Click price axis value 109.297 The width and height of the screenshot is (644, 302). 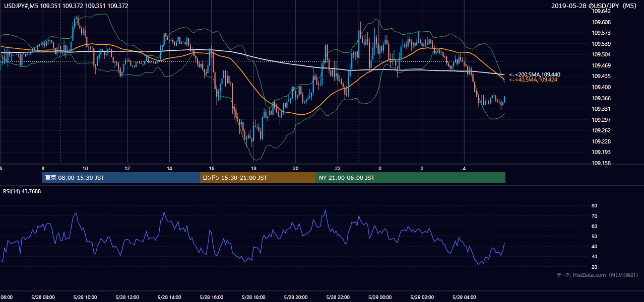point(601,120)
